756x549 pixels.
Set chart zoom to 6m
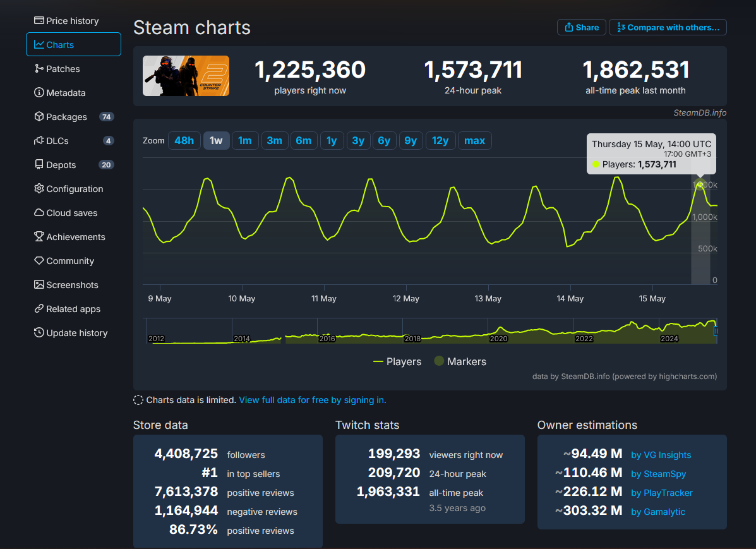(x=304, y=141)
